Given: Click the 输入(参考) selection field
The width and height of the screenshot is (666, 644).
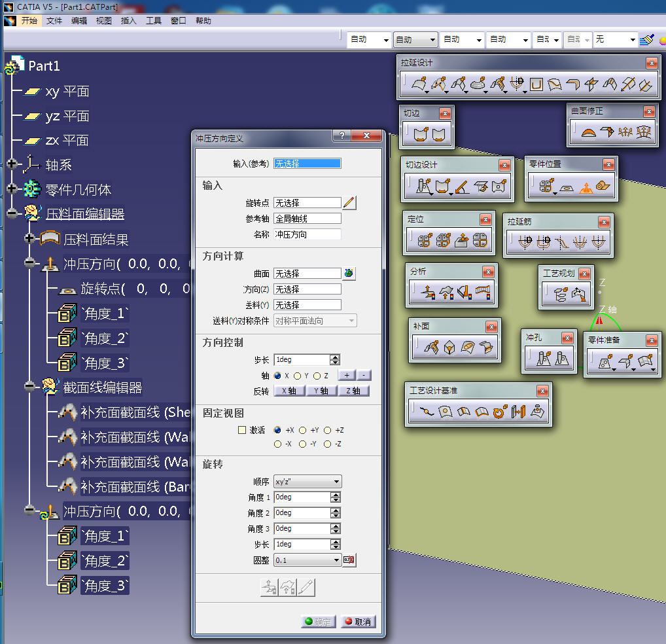Looking at the screenshot, I should click(x=307, y=164).
